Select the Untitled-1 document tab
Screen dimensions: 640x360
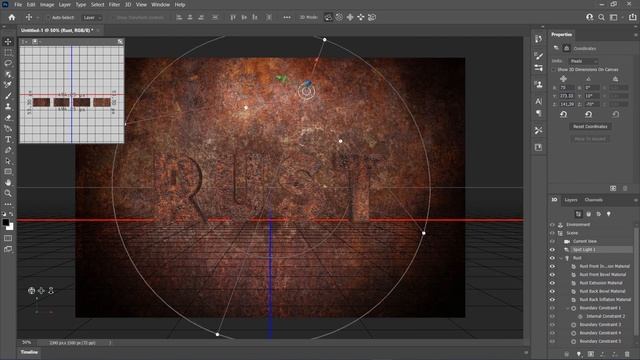coord(57,31)
